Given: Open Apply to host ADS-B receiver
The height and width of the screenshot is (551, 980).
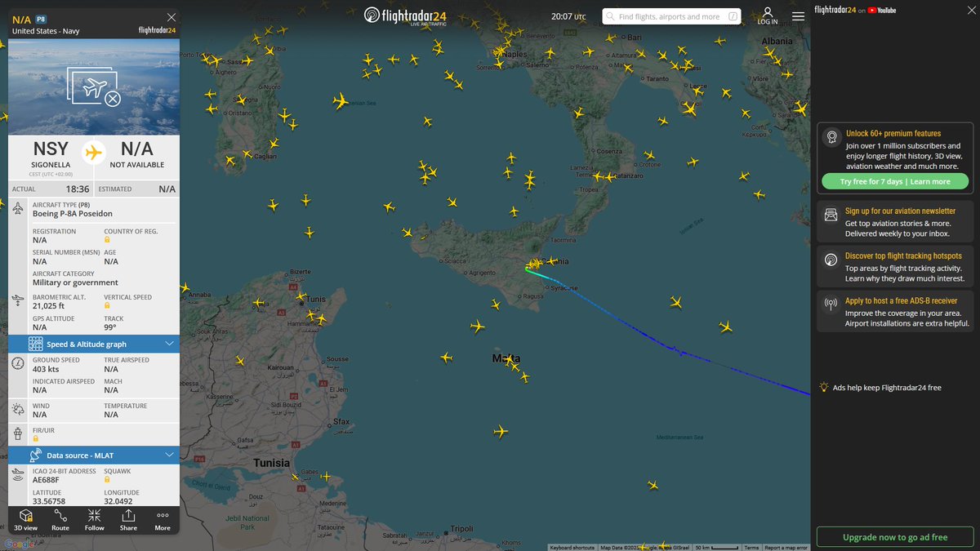Looking at the screenshot, I should [895, 311].
